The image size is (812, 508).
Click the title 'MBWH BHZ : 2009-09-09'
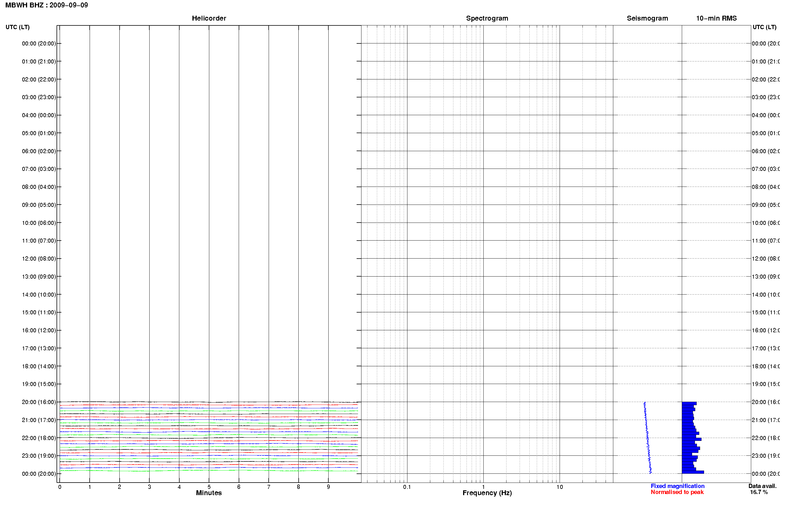(46, 5)
